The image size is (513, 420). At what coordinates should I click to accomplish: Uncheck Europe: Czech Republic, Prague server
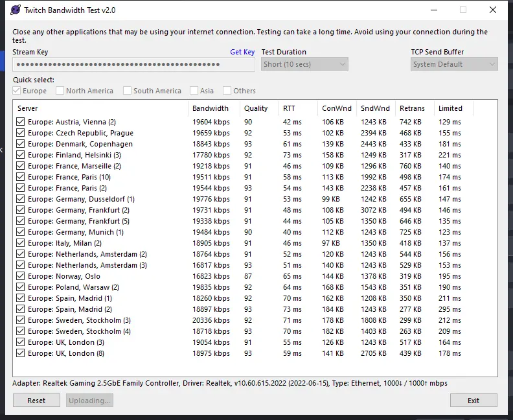pos(20,133)
